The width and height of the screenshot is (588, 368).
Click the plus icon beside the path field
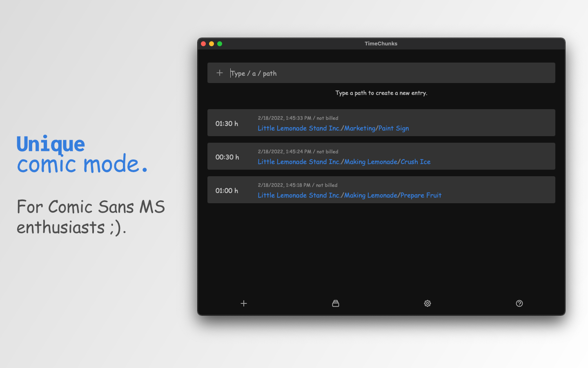[x=220, y=73]
